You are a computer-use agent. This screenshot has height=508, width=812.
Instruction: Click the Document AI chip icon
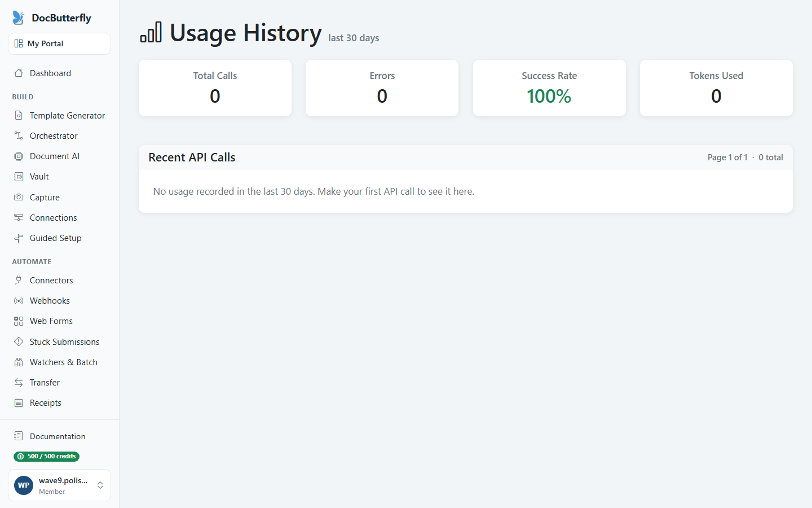(19, 156)
